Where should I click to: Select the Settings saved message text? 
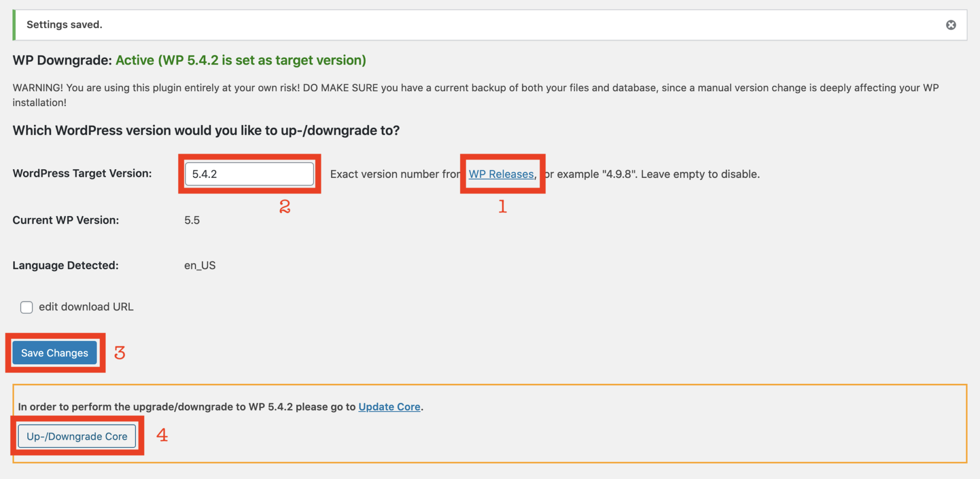point(65,24)
